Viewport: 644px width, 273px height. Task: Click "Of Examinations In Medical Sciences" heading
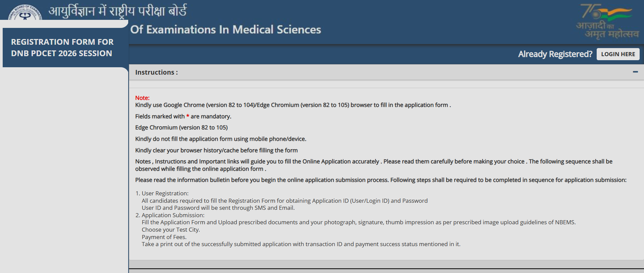pos(226,30)
